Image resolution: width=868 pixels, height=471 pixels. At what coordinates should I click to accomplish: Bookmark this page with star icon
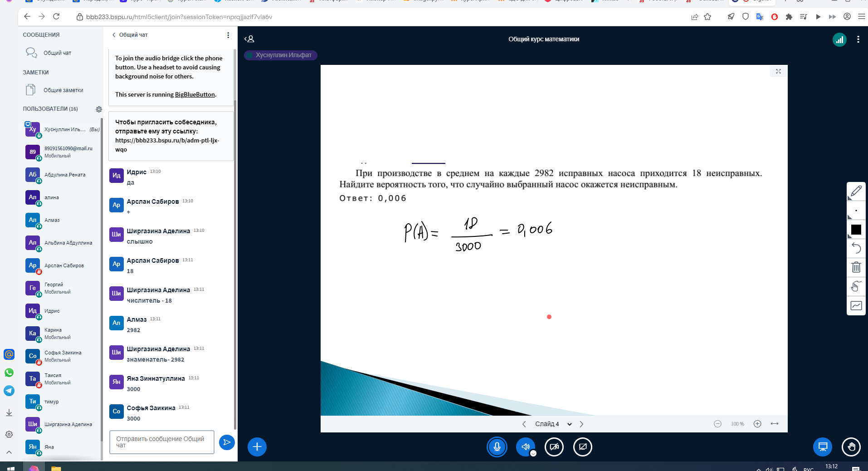(x=707, y=17)
